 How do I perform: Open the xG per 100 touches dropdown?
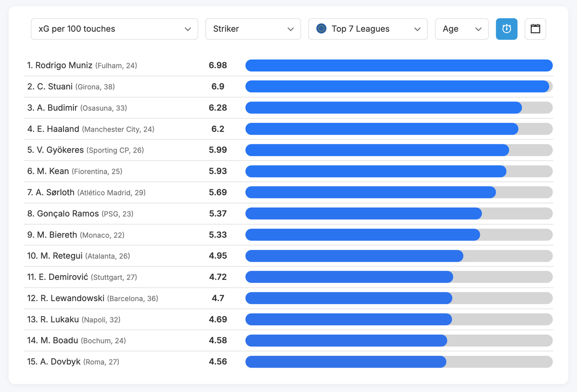pos(114,29)
